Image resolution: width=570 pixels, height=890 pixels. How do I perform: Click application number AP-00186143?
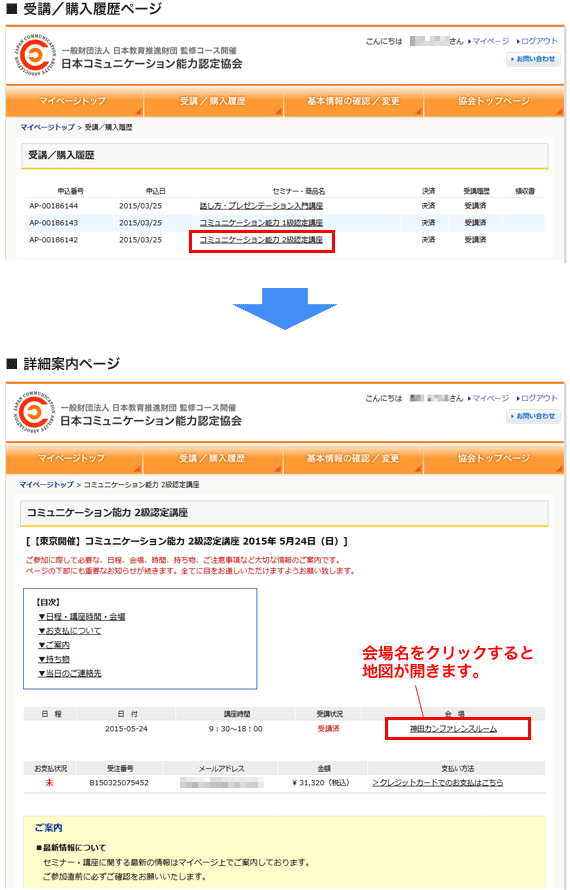click(x=54, y=222)
